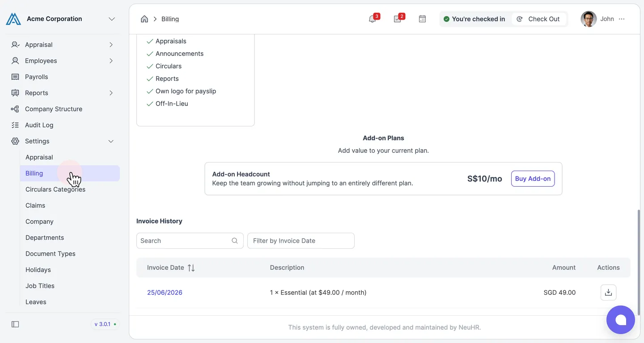Click the Reports sidebar icon
The width and height of the screenshot is (644, 343).
coord(15,93)
